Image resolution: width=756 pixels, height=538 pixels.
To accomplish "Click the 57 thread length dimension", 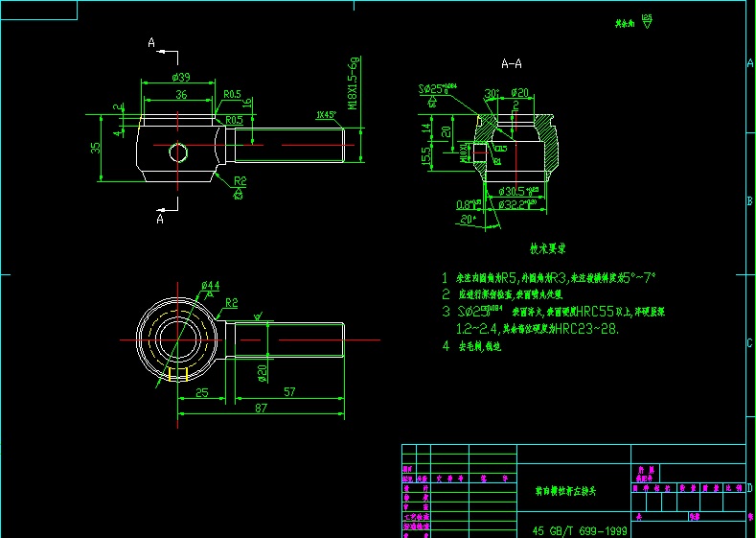I will (x=289, y=392).
